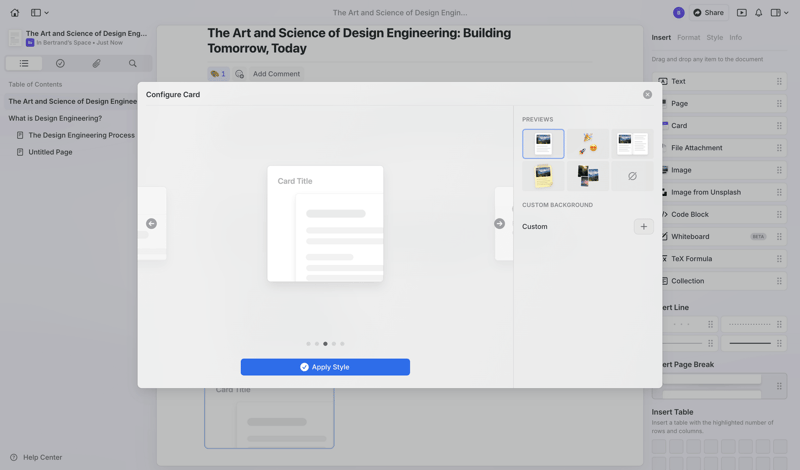Open sidebar search tab
Screen dimensions: 800x470
pos(133,63)
